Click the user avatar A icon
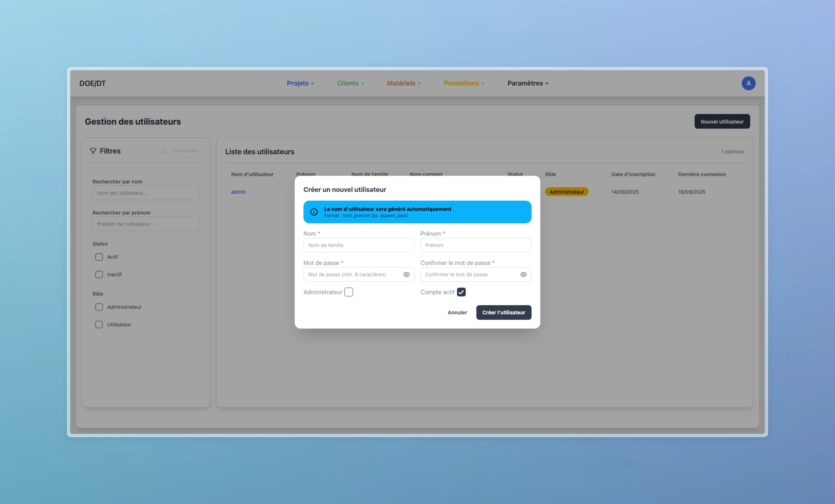The height and width of the screenshot is (504, 835). [x=748, y=83]
